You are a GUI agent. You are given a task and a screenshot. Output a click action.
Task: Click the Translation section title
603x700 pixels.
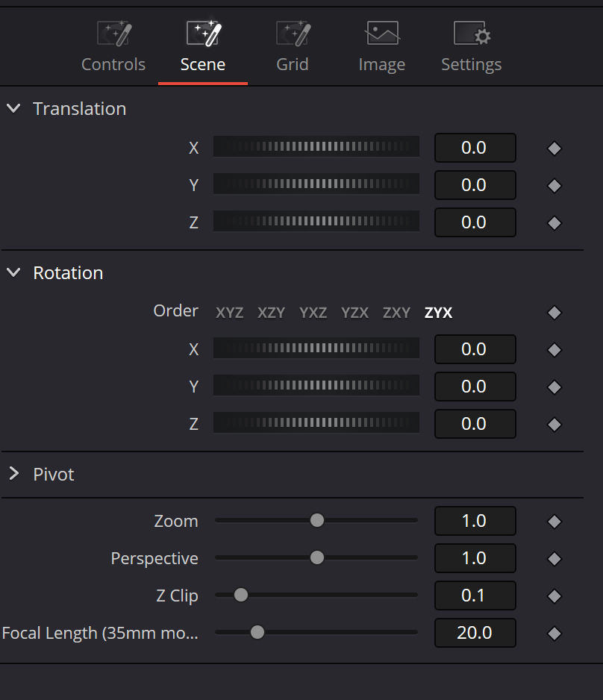click(79, 108)
